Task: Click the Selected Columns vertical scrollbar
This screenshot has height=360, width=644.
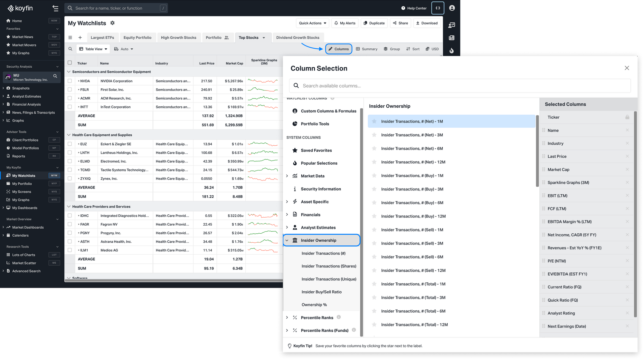Action: click(635, 214)
